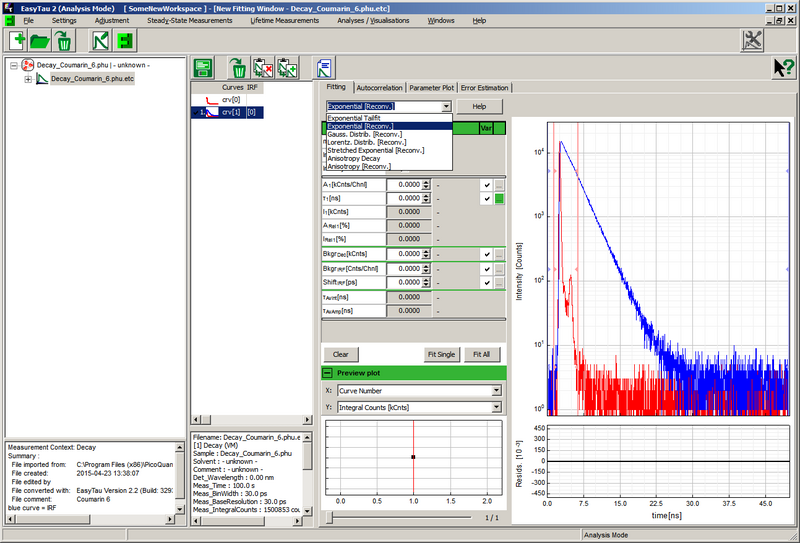
Task: Collapse the Preview plot section
Action: pyautogui.click(x=328, y=372)
